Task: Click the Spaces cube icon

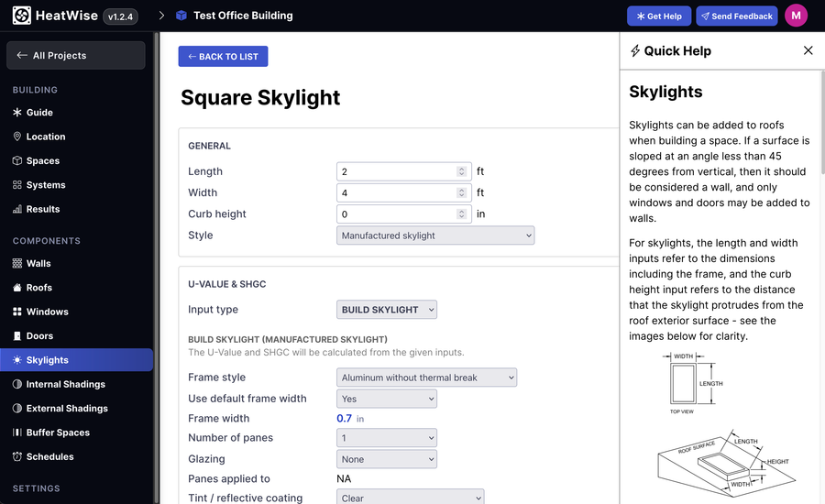Action: (x=17, y=160)
